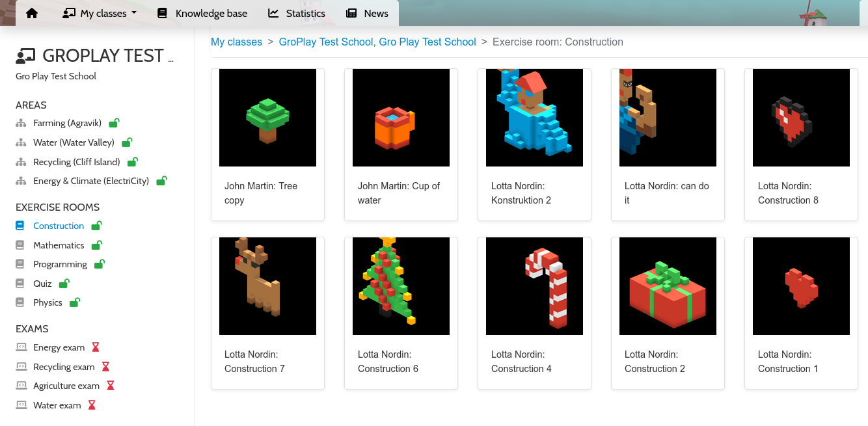This screenshot has height=426, width=868.
Task: Go to the home icon in navbar
Action: pos(31,13)
